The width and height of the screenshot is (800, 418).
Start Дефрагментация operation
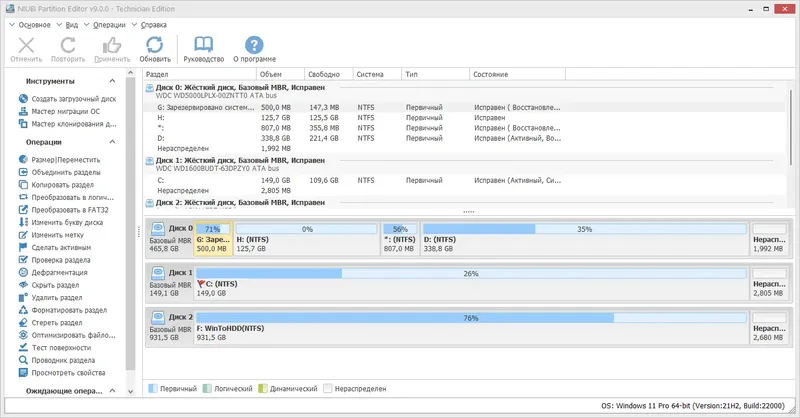53,273
